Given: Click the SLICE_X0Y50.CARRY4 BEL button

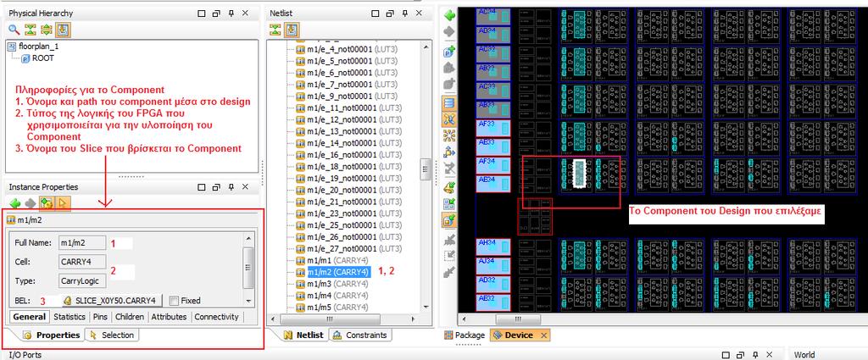Looking at the screenshot, I should point(113,300).
